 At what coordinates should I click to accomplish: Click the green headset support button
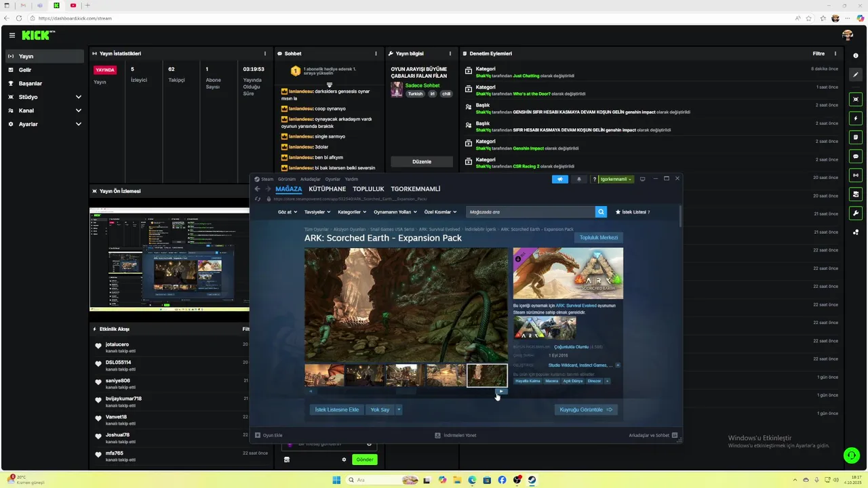tap(851, 455)
